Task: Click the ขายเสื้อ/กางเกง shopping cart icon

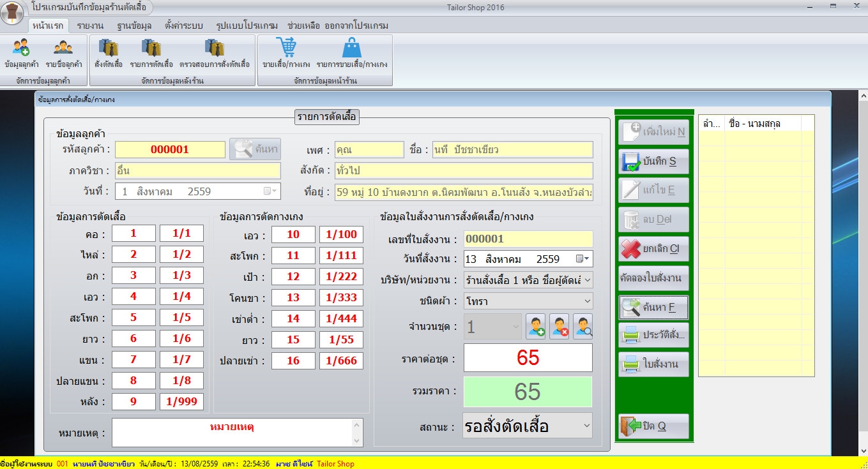Action: 286,54
